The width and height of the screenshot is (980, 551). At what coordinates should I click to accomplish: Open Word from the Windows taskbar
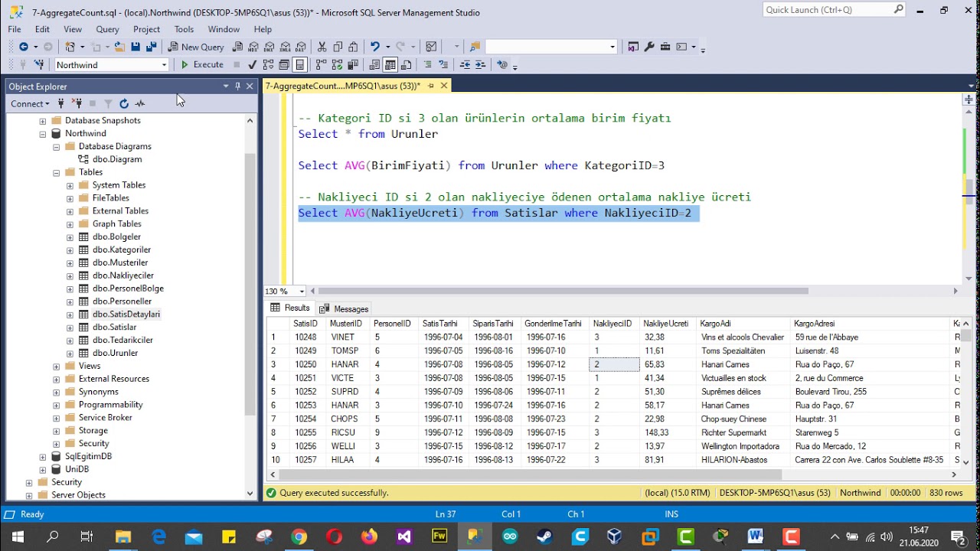coord(756,536)
